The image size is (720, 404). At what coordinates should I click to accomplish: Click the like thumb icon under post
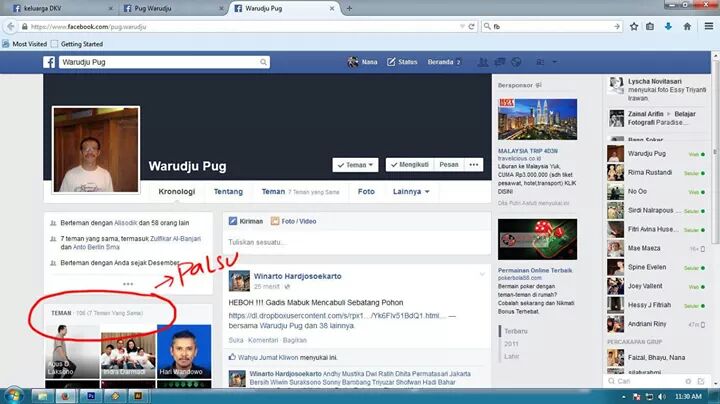pos(232,357)
